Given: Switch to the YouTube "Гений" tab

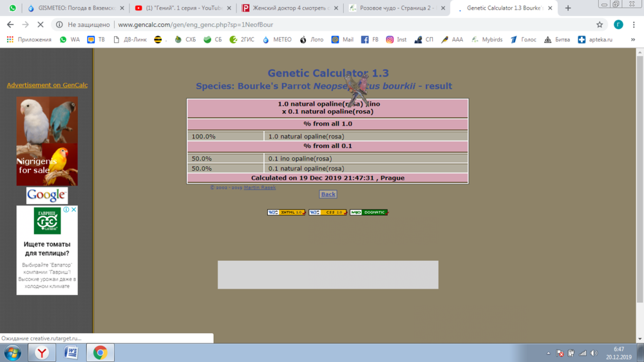Looking at the screenshot, I should click(x=180, y=8).
